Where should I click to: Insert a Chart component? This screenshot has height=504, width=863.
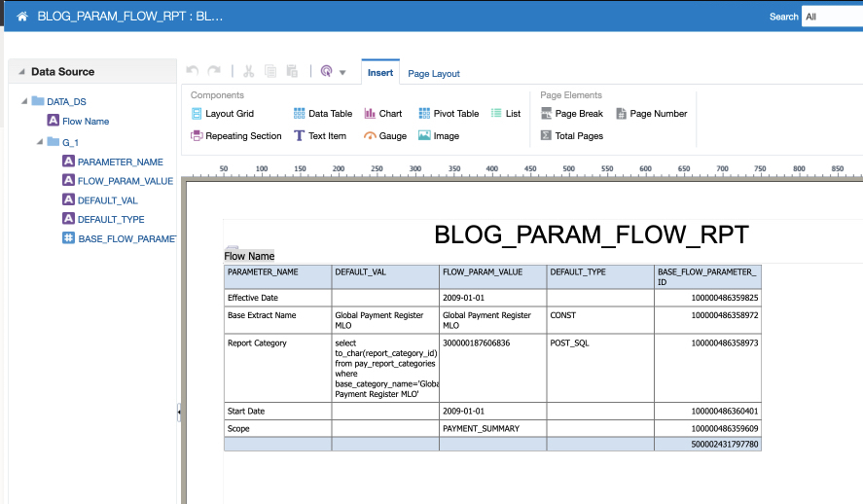(x=383, y=114)
